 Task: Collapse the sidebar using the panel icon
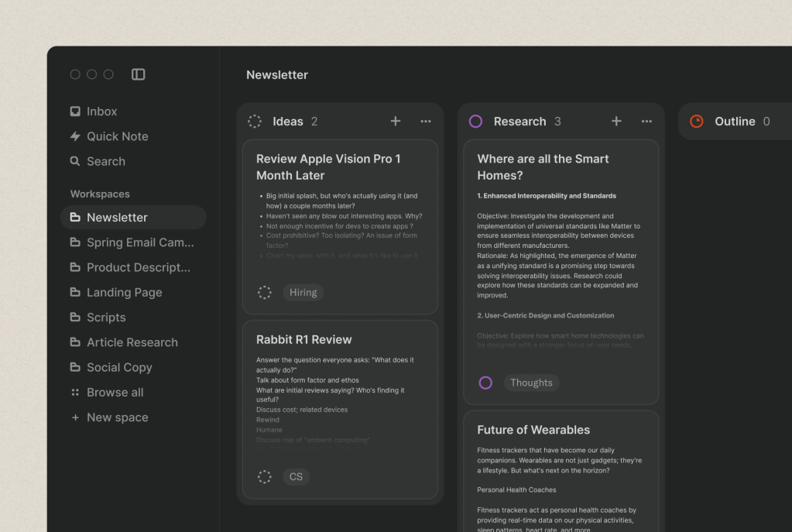tap(138, 74)
